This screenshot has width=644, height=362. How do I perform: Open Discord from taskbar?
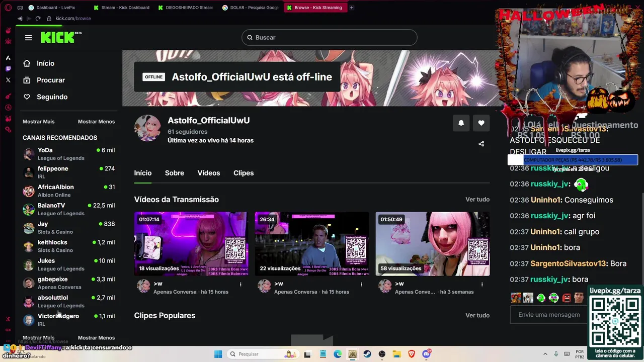[x=427, y=354]
